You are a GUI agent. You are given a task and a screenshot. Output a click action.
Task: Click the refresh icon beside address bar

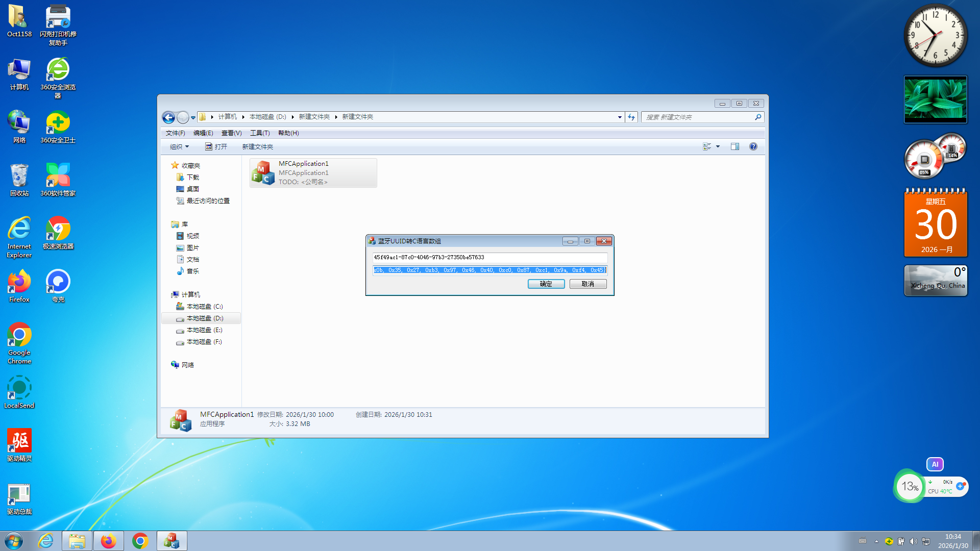(631, 117)
